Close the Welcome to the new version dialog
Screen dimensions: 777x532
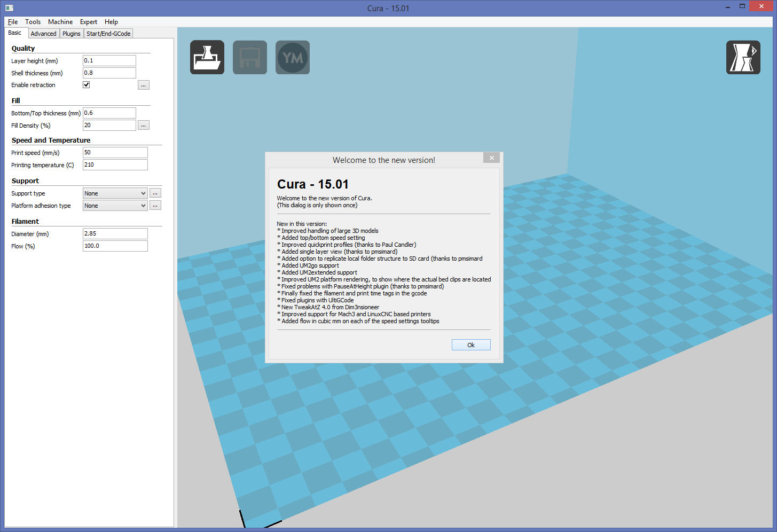click(492, 158)
